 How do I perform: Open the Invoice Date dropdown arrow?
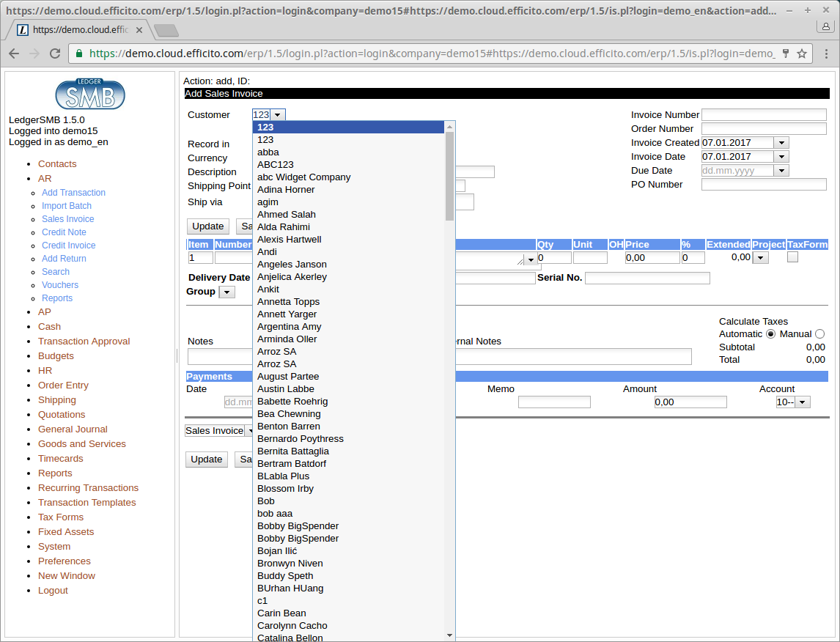(x=781, y=157)
